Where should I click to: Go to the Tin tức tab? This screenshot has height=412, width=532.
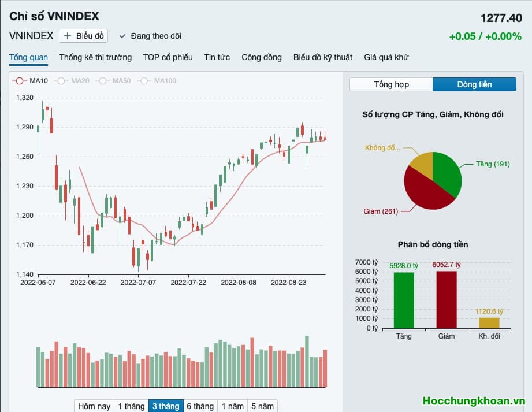coord(217,57)
